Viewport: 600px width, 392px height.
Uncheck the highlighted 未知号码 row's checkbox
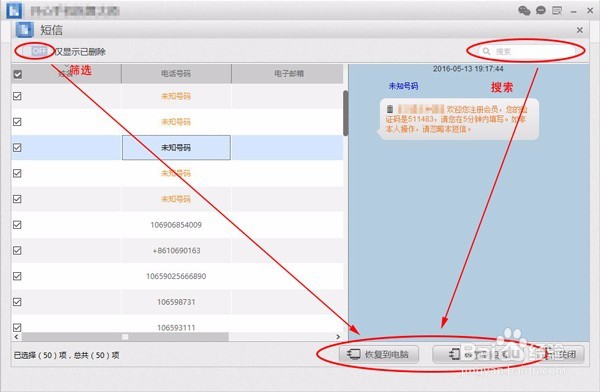click(17, 147)
